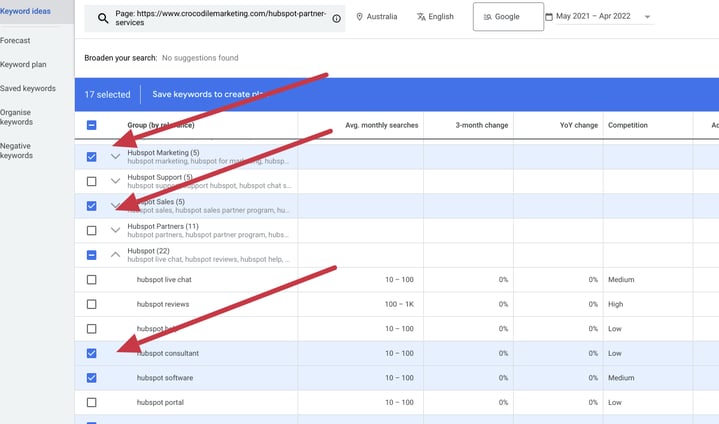Sort by YoY change column
This screenshot has height=424, width=719.
point(579,125)
